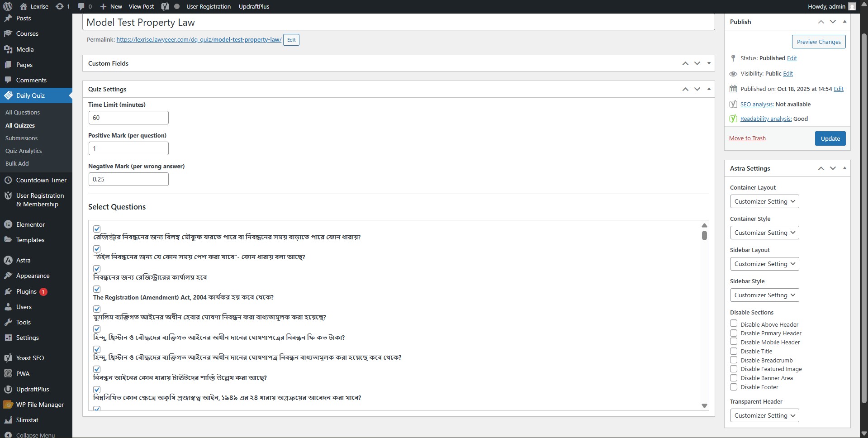Tick the Disable Featured Image checkbox

(734, 369)
